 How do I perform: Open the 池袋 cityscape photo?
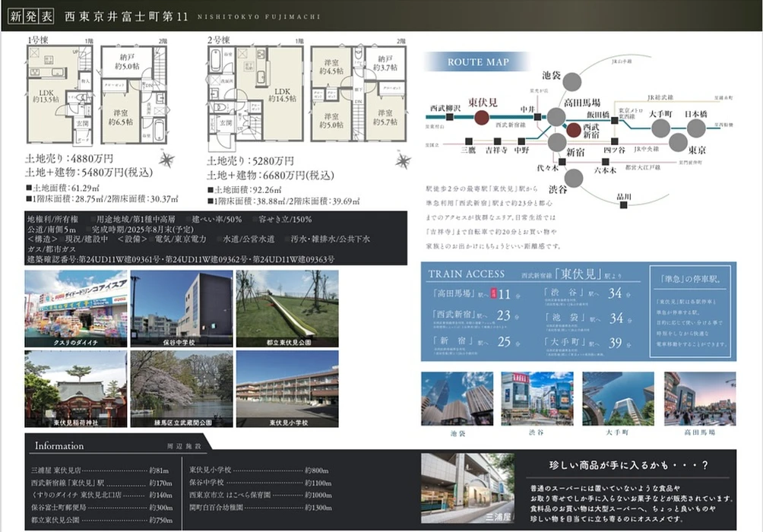pyautogui.click(x=457, y=399)
